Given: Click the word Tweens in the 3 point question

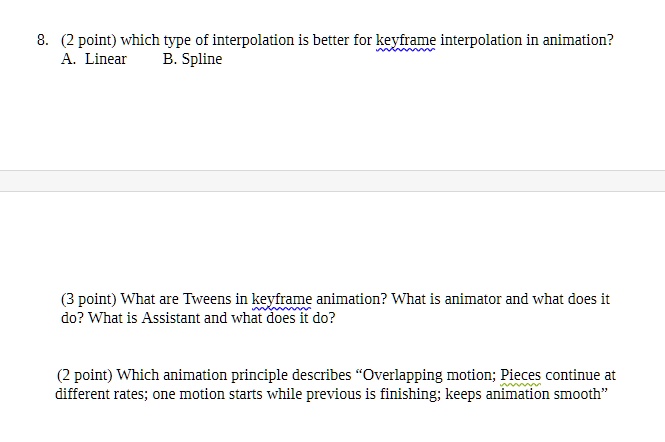Looking at the screenshot, I should [207, 299].
